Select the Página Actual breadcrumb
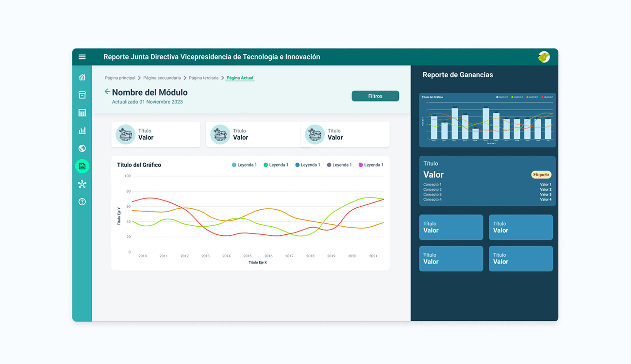The height and width of the screenshot is (364, 631). click(240, 78)
